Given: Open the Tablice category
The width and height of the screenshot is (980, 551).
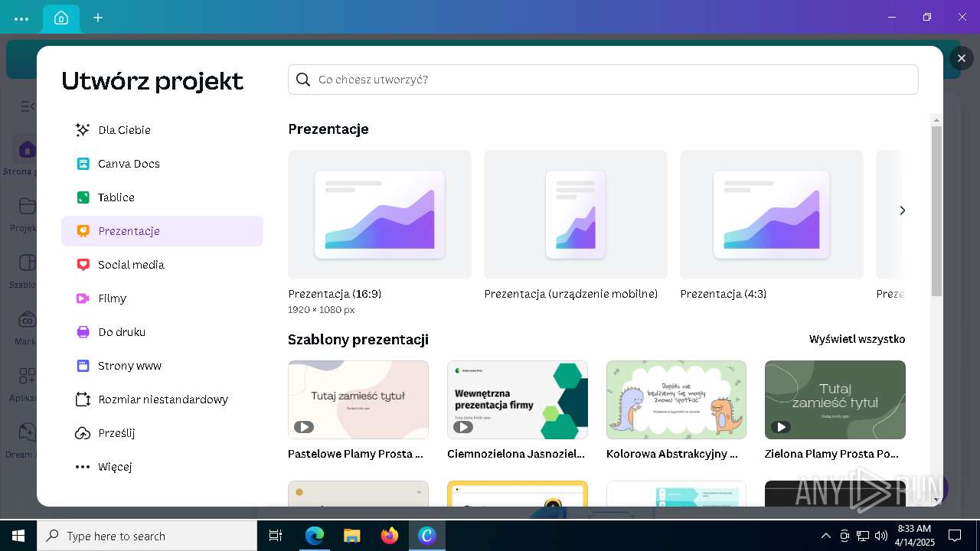Looking at the screenshot, I should click(x=162, y=197).
